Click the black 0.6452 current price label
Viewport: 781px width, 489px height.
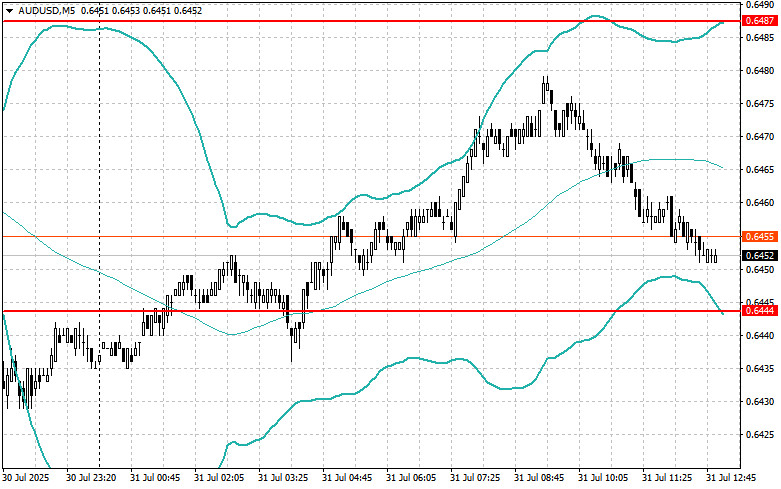(x=759, y=255)
